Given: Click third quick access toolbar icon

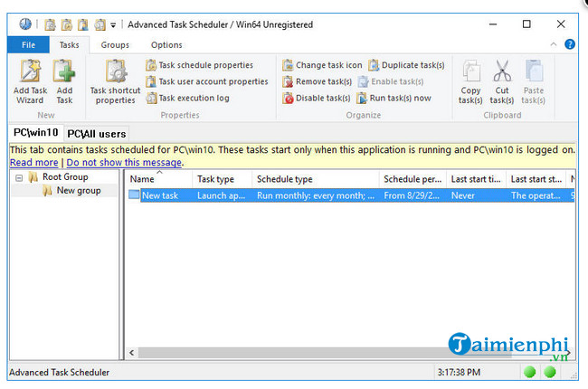Looking at the screenshot, I should pyautogui.click(x=83, y=24).
